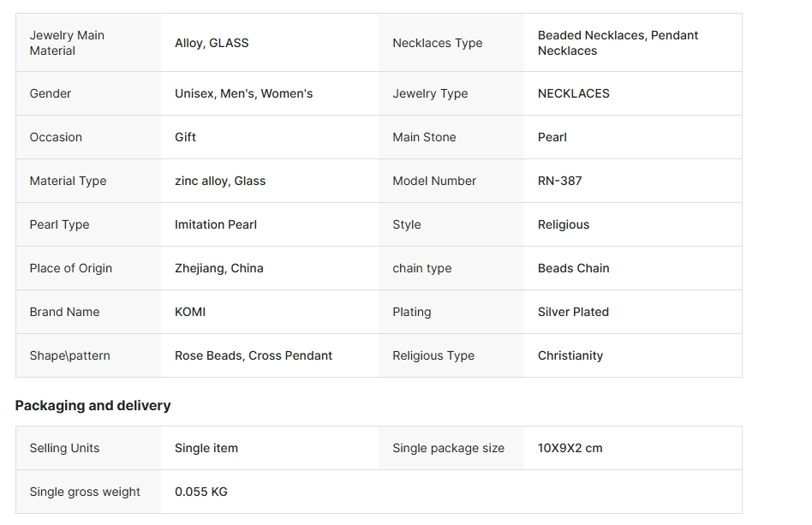Click the 'Packaging and delivery' heading

pos(93,405)
